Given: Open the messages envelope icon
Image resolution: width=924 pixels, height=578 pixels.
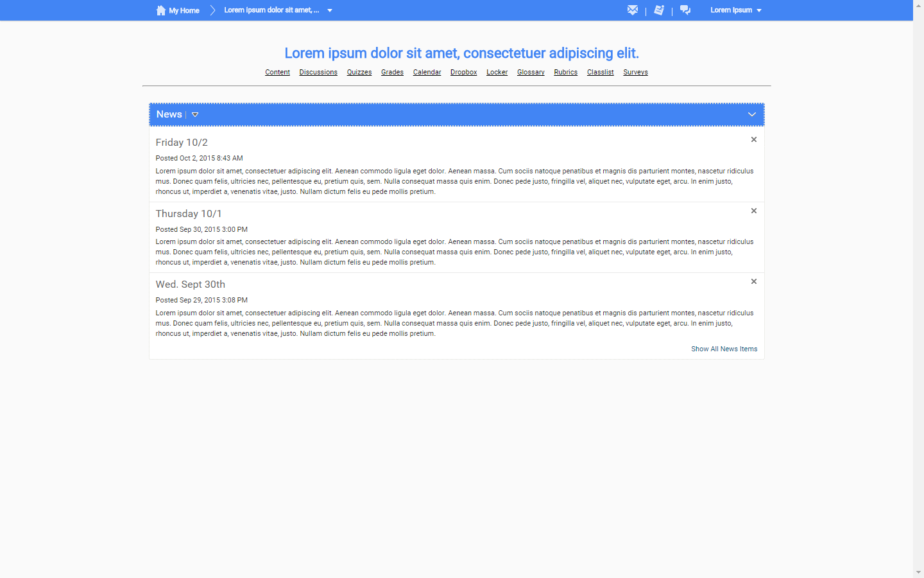Looking at the screenshot, I should 633,10.
